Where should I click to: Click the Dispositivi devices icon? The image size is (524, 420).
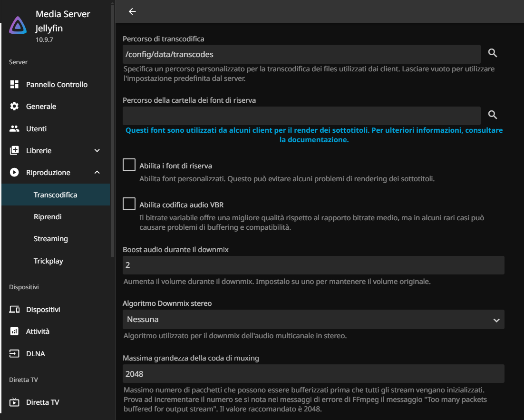point(14,310)
